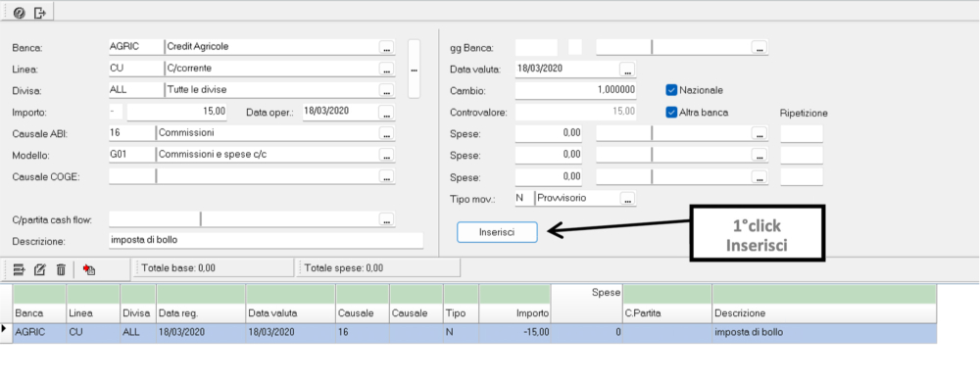The height and width of the screenshot is (380, 980).
Task: Click the Importo sign field with minus
Action: pyautogui.click(x=116, y=112)
